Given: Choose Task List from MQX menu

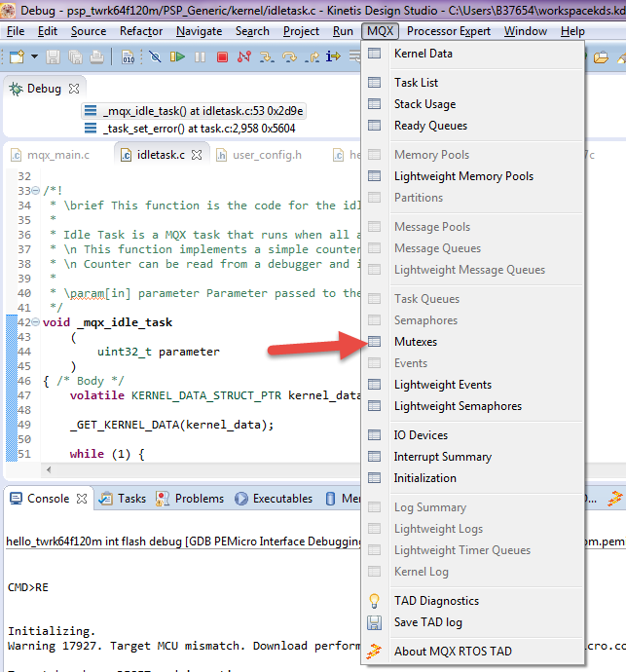Looking at the screenshot, I should (473, 82).
